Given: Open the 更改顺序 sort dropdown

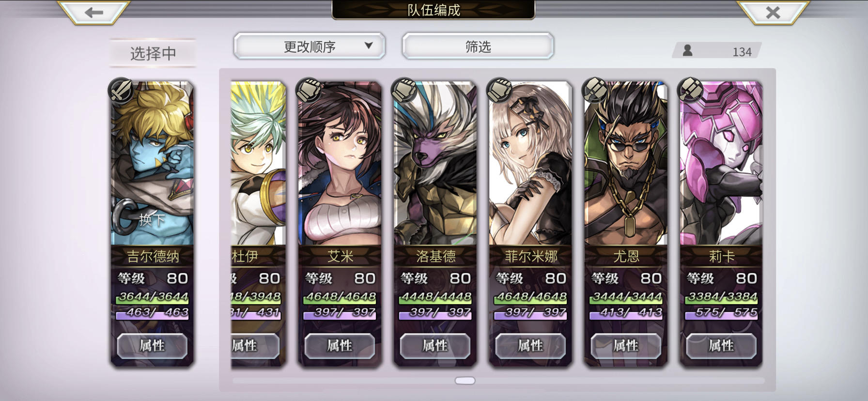Looking at the screenshot, I should click(x=310, y=46).
